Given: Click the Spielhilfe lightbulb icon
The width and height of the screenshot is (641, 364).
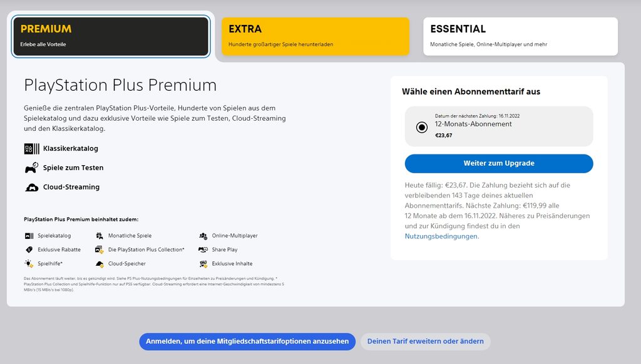Looking at the screenshot, I should pyautogui.click(x=29, y=264).
